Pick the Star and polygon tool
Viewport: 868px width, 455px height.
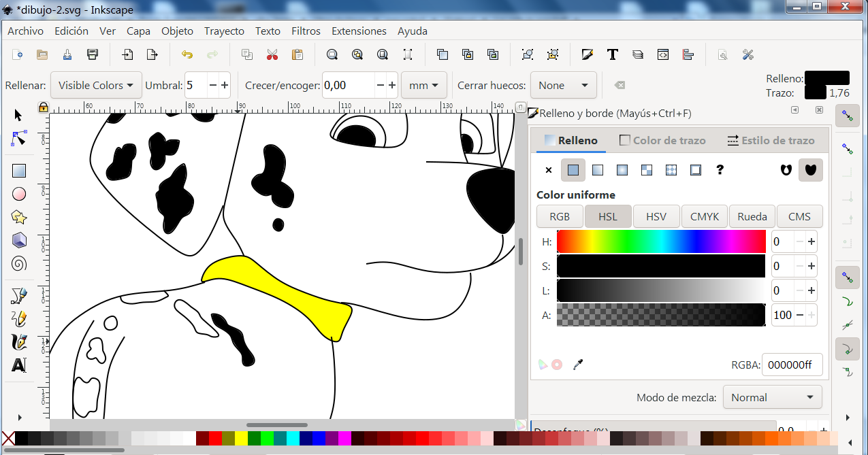coord(19,217)
